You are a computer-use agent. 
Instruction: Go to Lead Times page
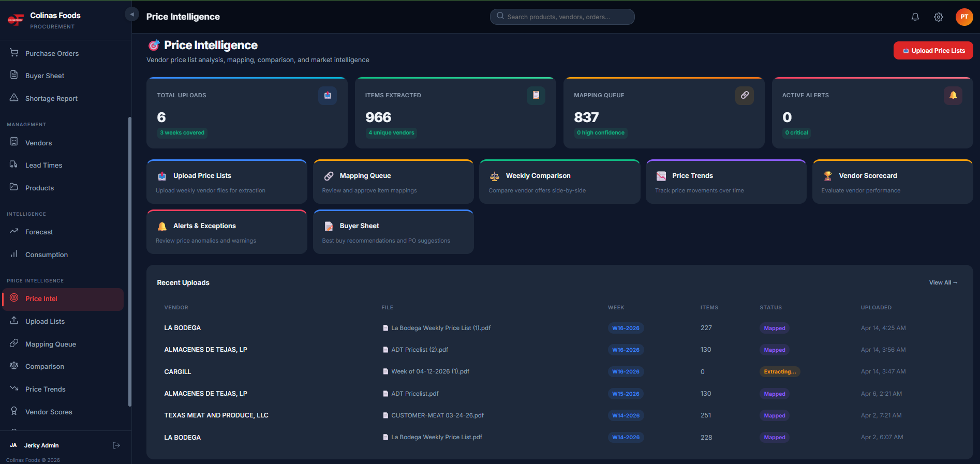point(63,165)
